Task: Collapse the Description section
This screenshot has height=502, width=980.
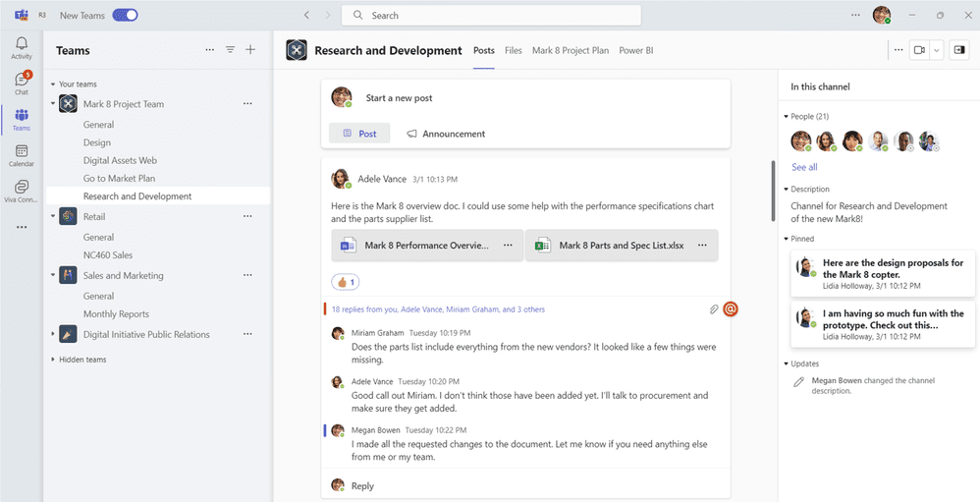Action: [787, 189]
